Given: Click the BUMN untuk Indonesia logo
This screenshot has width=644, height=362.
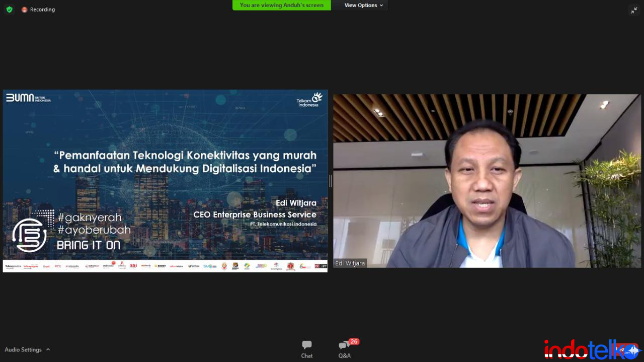Looking at the screenshot, I should [28, 98].
